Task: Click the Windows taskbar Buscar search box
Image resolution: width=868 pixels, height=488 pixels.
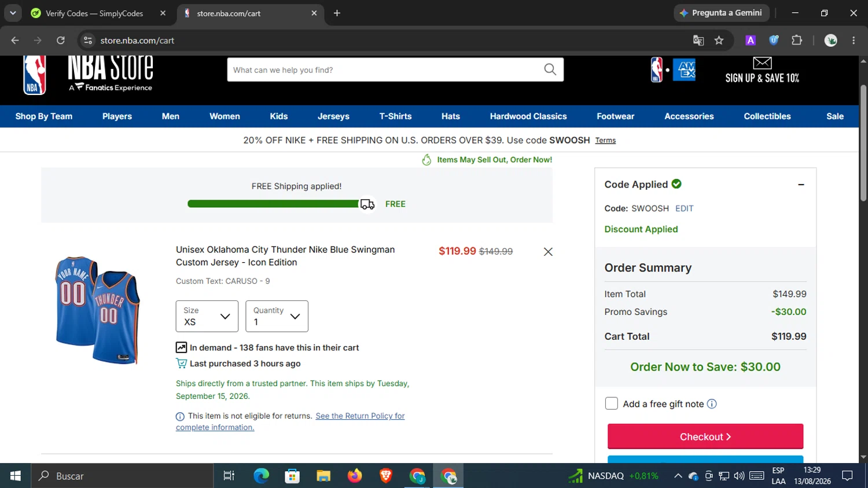Action: [123, 476]
